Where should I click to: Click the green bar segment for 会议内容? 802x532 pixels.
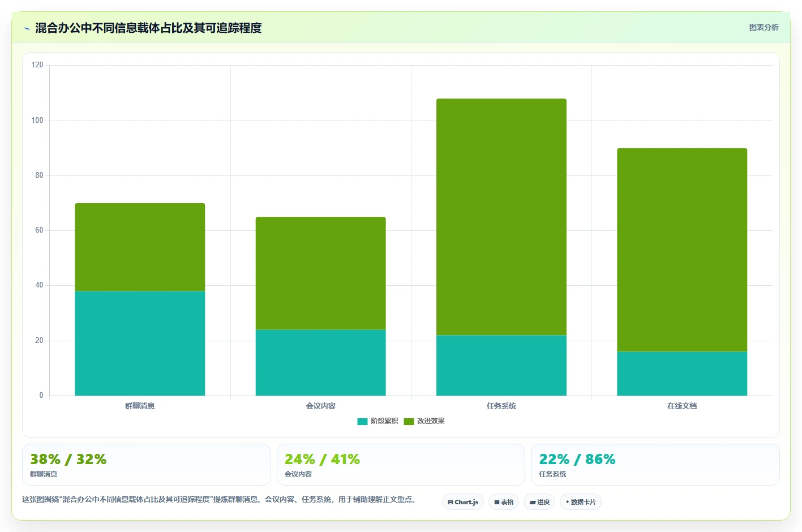(320, 273)
